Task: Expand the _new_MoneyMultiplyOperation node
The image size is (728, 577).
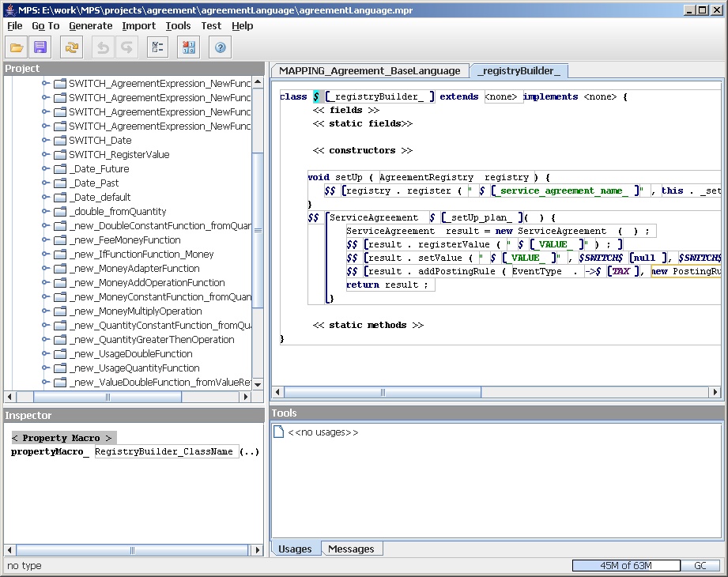Action: (x=45, y=311)
